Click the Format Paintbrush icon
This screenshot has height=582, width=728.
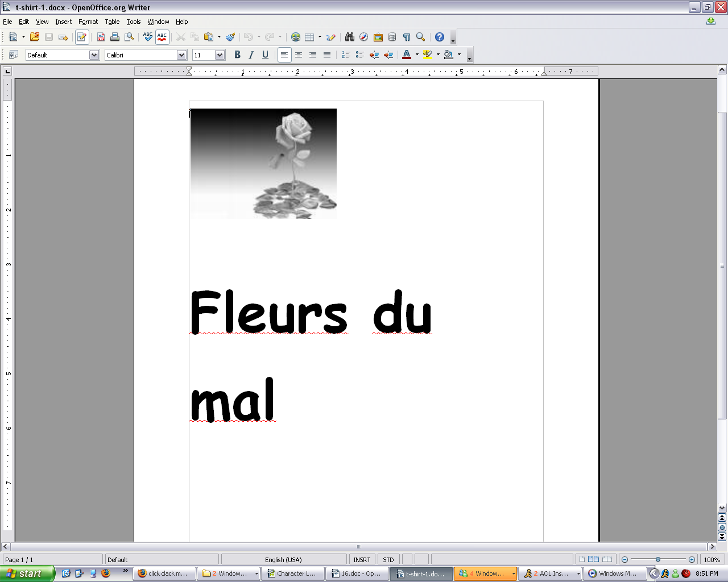point(230,37)
